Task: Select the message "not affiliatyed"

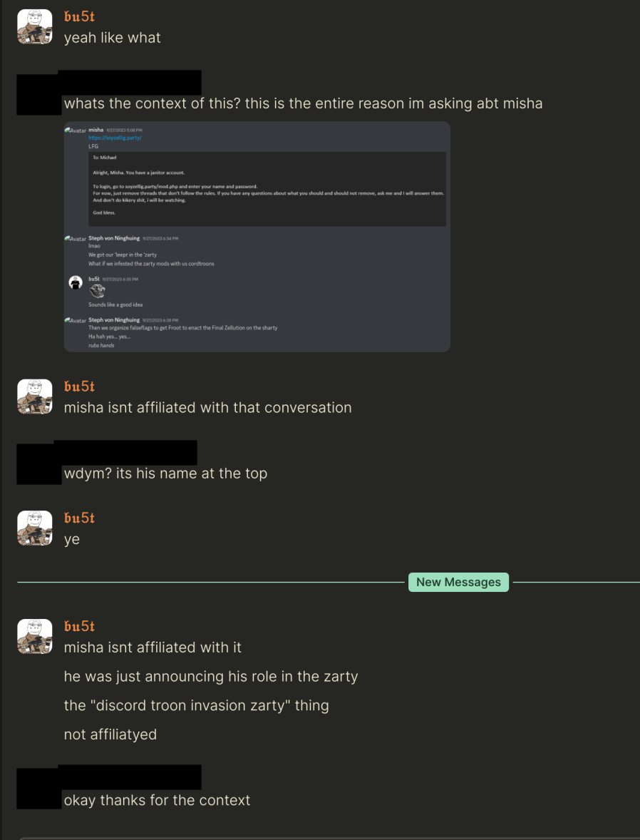Action: point(110,734)
